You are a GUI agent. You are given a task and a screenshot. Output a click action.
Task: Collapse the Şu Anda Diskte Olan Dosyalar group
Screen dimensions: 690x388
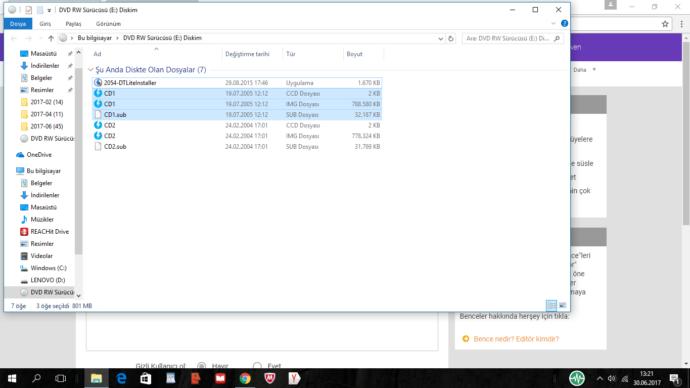point(91,70)
